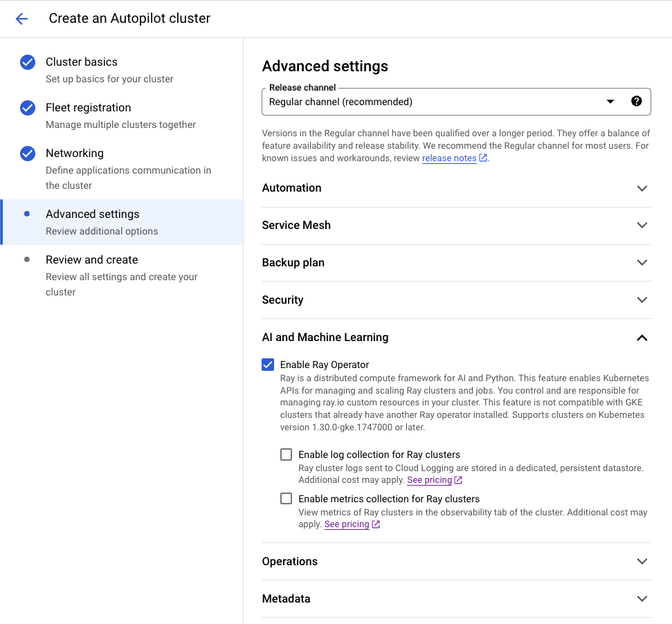This screenshot has width=672, height=624.
Task: Click See pricing under metrics collection
Action: point(347,524)
